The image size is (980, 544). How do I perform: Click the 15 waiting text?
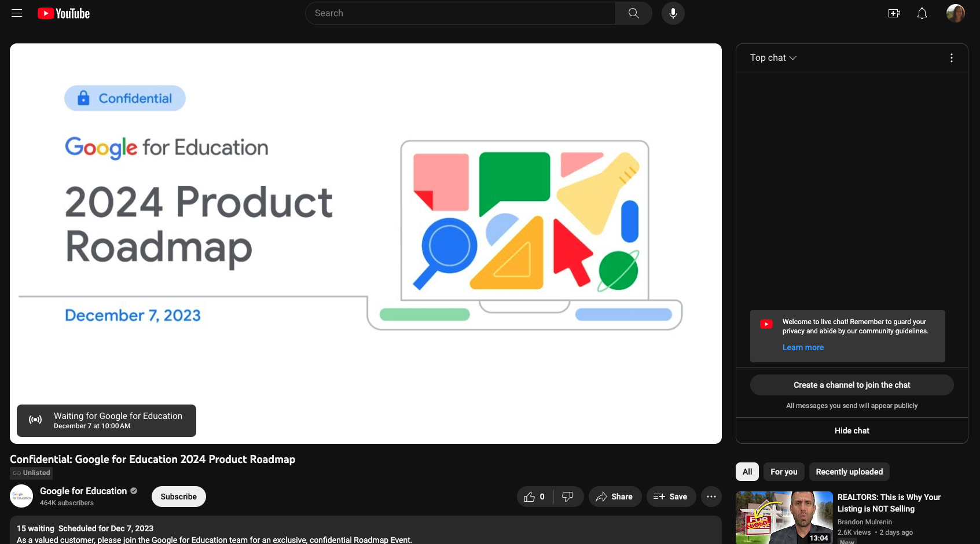pos(35,528)
